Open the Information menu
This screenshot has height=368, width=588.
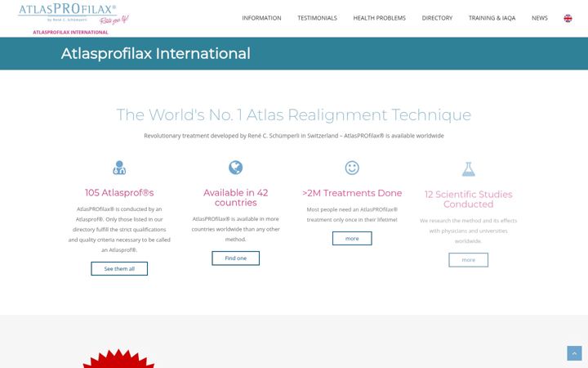click(x=261, y=18)
